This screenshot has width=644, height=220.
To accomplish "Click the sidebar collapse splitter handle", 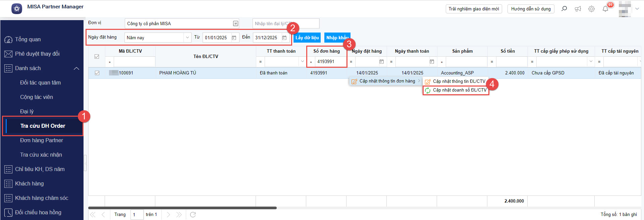I will click(x=85, y=163).
